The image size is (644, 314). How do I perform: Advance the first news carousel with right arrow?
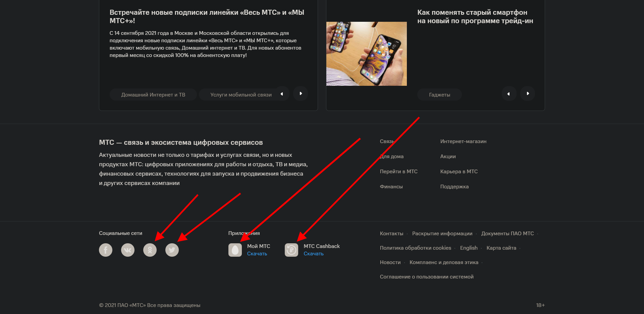[x=301, y=93]
